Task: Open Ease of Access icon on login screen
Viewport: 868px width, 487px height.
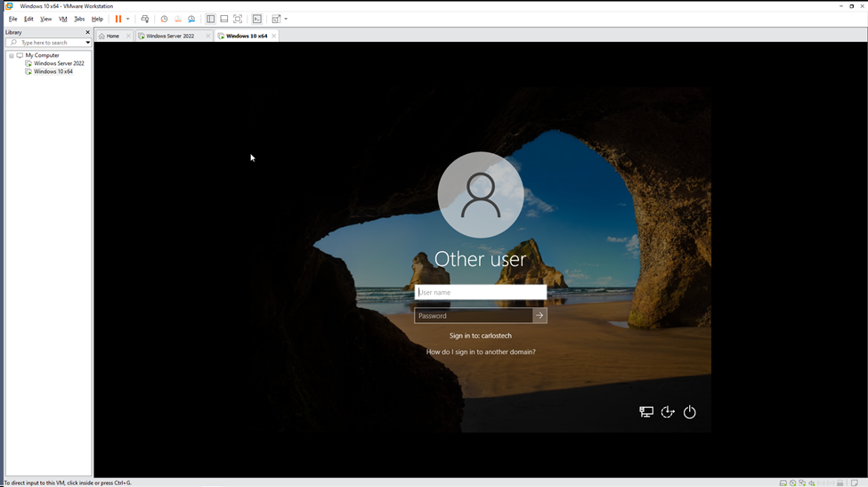Action: pos(668,412)
